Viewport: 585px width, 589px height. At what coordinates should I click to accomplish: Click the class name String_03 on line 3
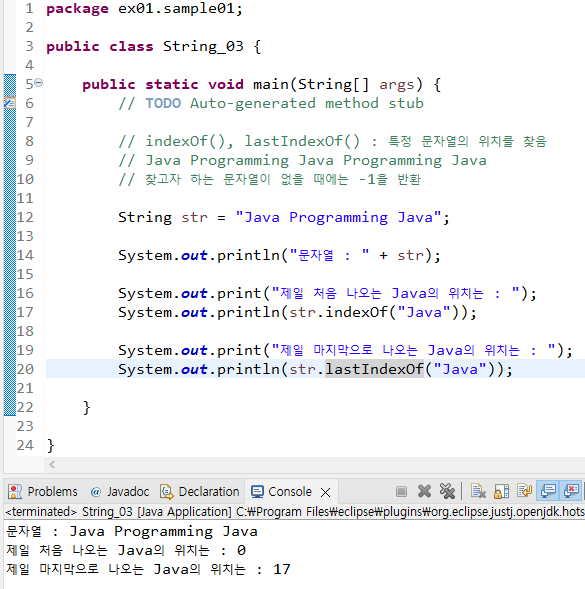[203, 47]
